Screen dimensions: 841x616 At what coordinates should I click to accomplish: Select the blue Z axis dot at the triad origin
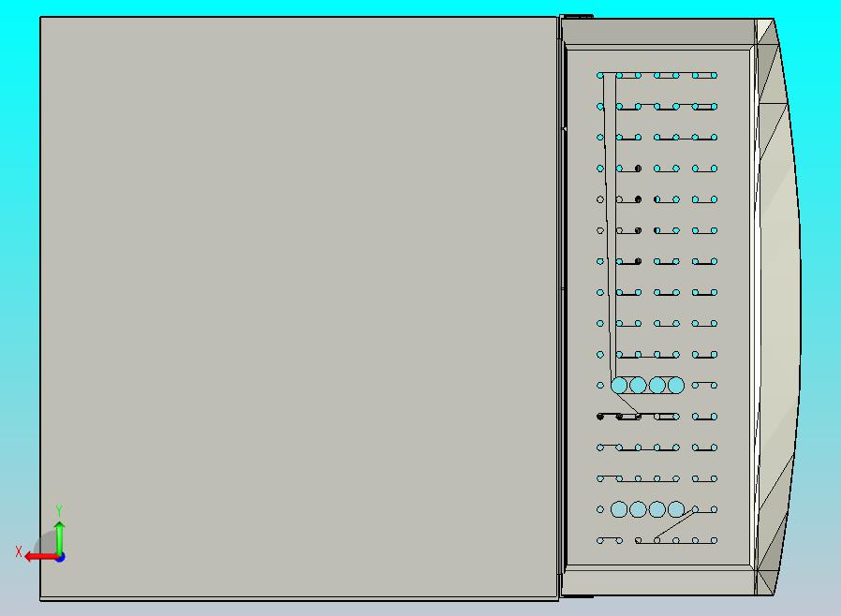(x=61, y=558)
